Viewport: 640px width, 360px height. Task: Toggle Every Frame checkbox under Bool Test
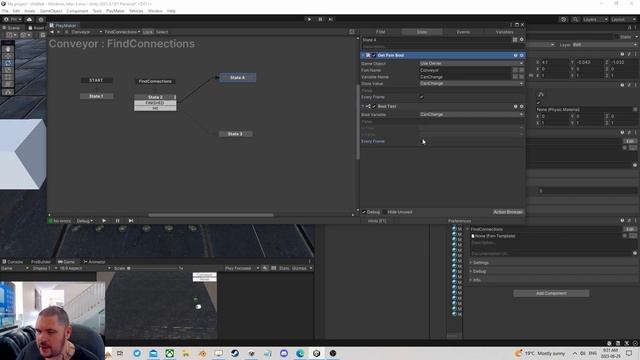(x=422, y=141)
